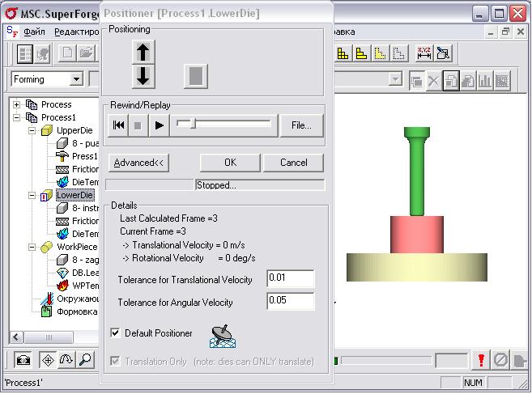Collapse the LowerDie tree node
532x394 pixels.
tap(32, 195)
